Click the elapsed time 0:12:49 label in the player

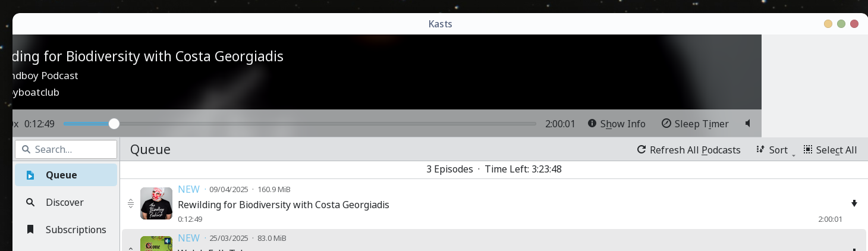(x=39, y=124)
